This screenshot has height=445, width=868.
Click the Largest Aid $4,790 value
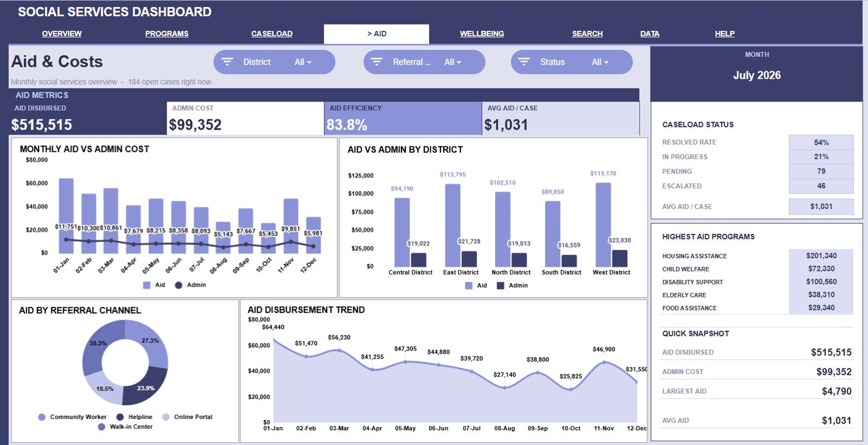[x=837, y=391]
